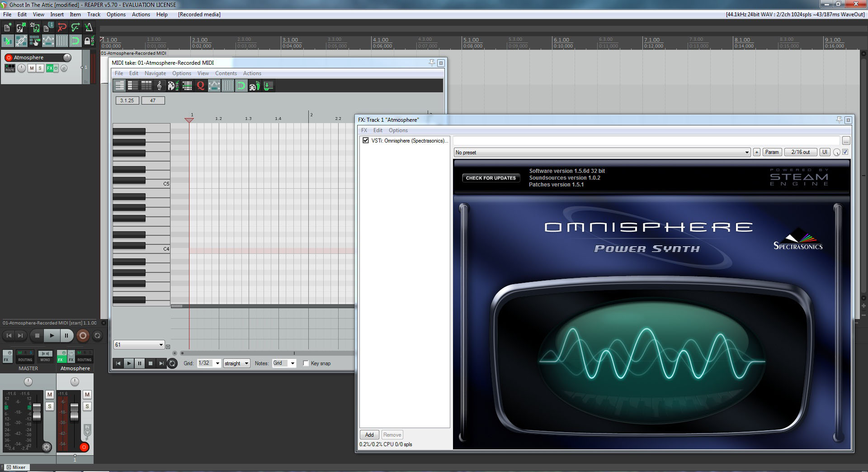Image resolution: width=868 pixels, height=472 pixels.
Task: Click the FX comment ellipsis button
Action: [x=846, y=141]
